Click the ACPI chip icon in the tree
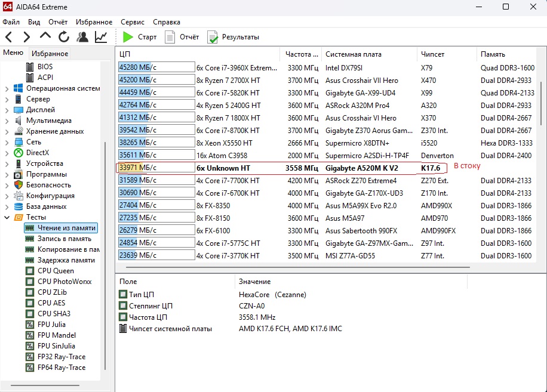 [30, 78]
